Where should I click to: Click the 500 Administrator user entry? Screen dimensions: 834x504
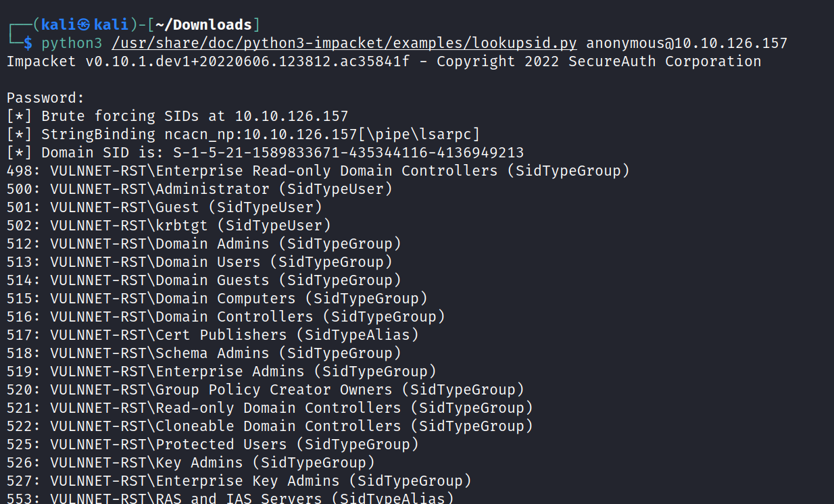click(x=199, y=189)
